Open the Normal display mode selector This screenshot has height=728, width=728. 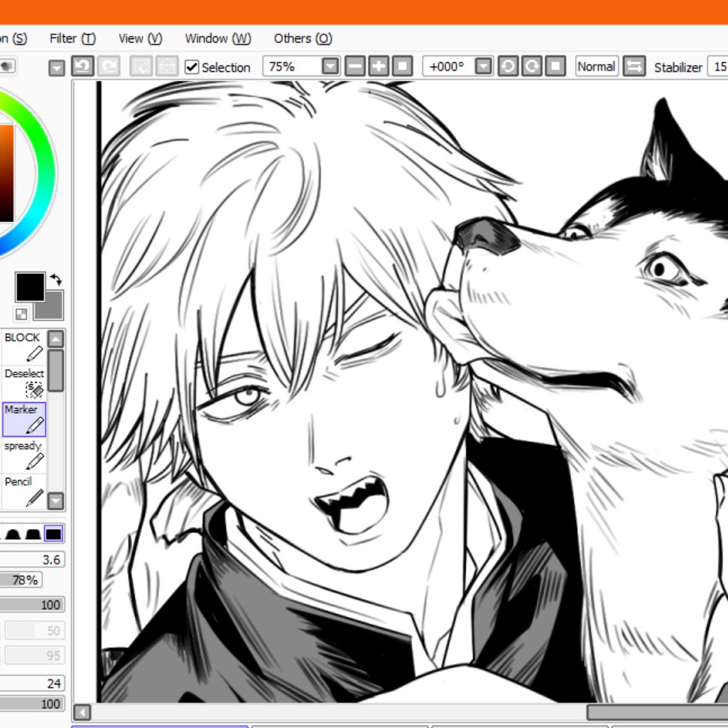click(x=597, y=66)
